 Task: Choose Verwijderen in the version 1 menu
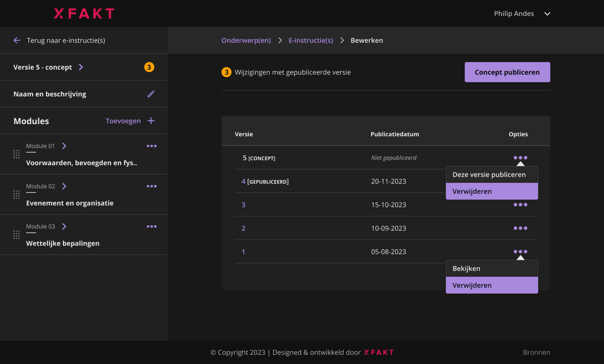(492, 285)
